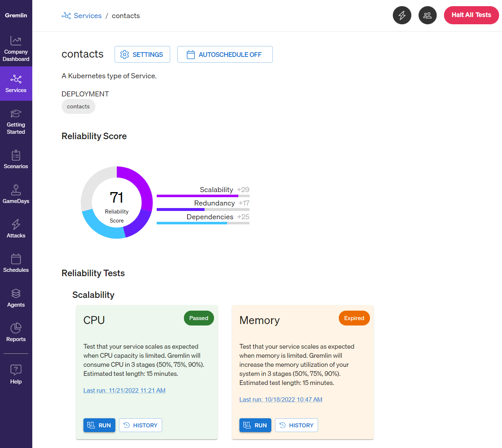Click the Scalability +29 label
This screenshot has height=448, width=502.
coord(225,190)
